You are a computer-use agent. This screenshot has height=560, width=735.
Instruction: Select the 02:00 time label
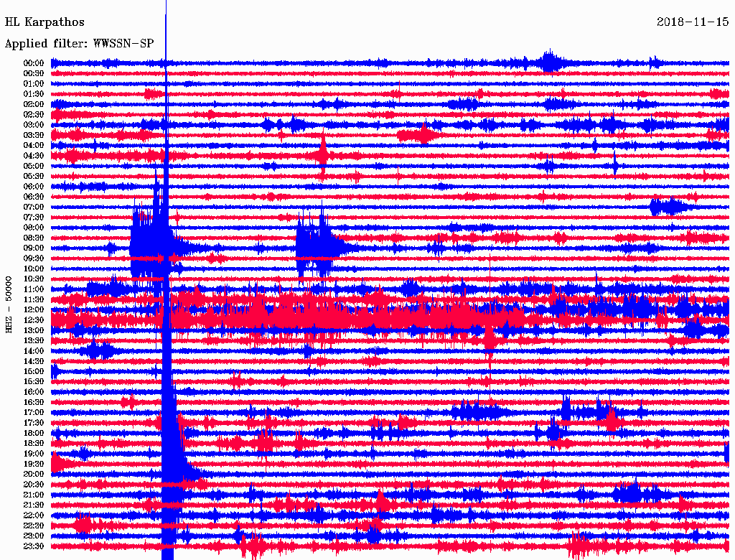(x=34, y=104)
